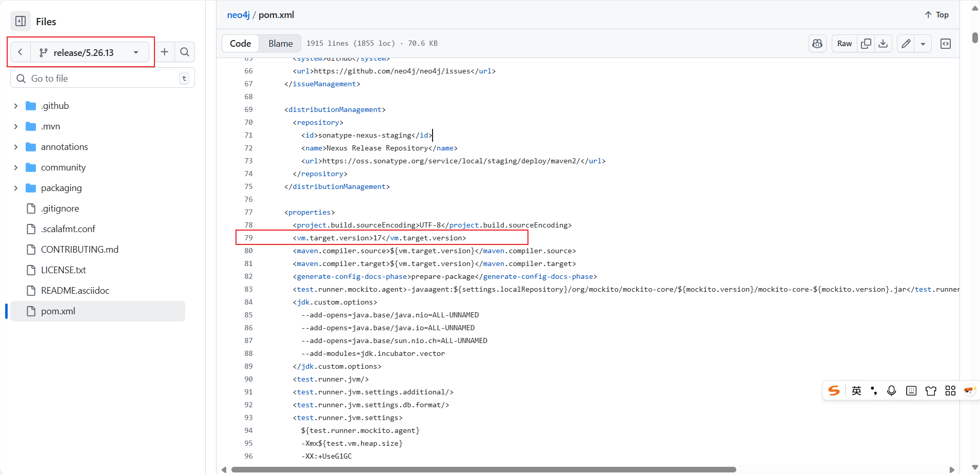Click the Sogou input method logo
Image resolution: width=980 pixels, height=474 pixels.
coord(834,391)
